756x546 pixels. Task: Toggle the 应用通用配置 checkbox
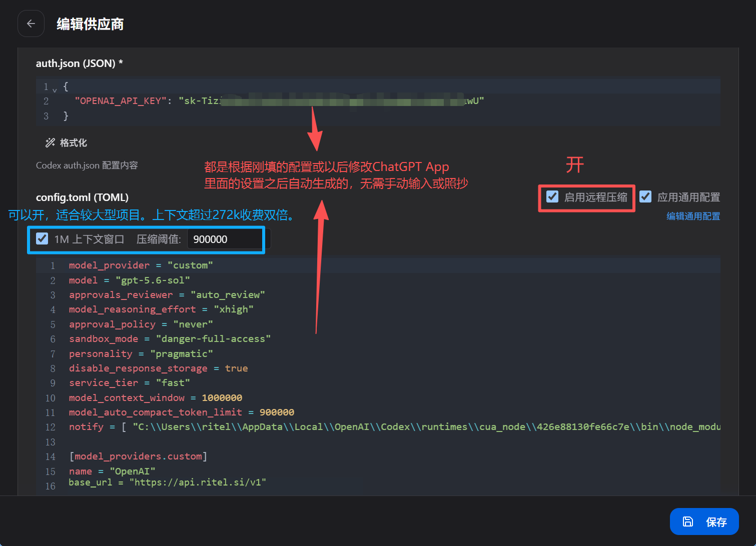coord(645,196)
